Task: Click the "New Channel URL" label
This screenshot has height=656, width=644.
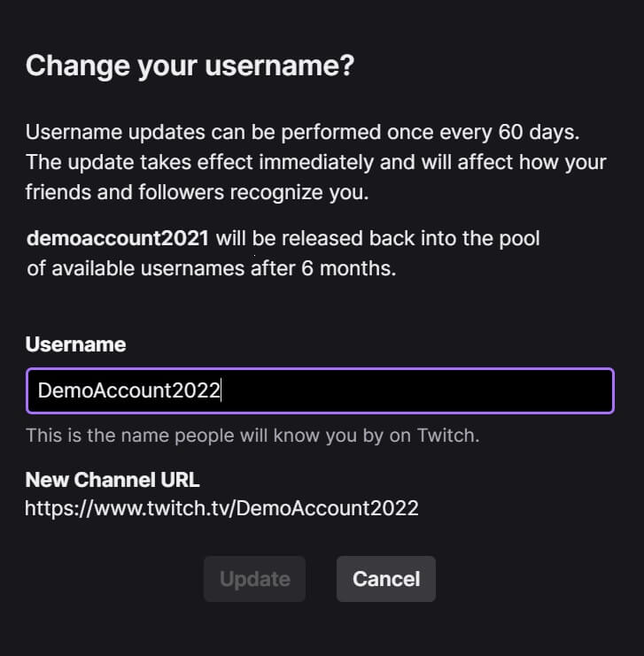Action: (113, 480)
